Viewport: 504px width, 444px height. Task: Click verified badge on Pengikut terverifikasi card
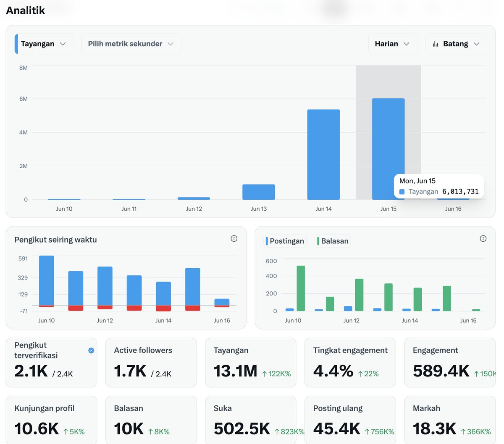coord(91,350)
